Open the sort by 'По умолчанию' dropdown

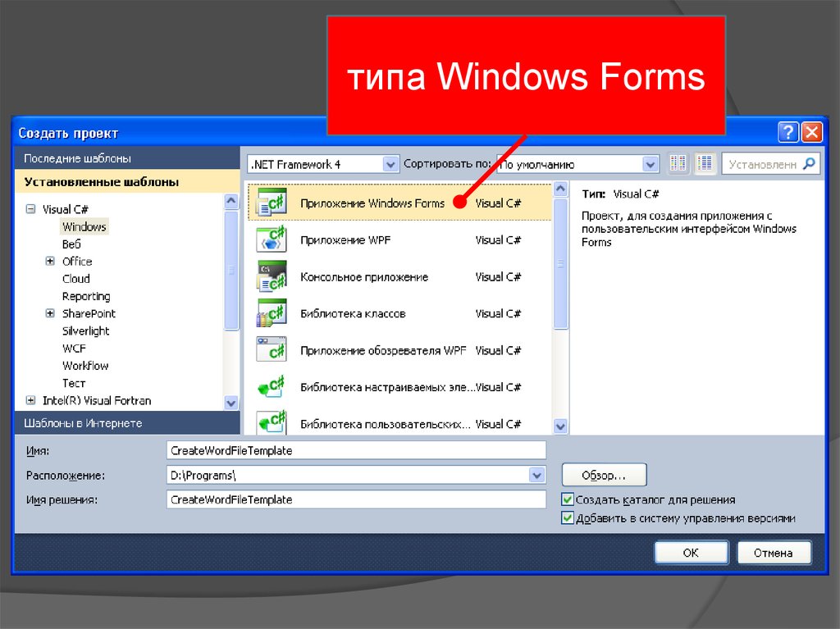pyautogui.click(x=651, y=164)
